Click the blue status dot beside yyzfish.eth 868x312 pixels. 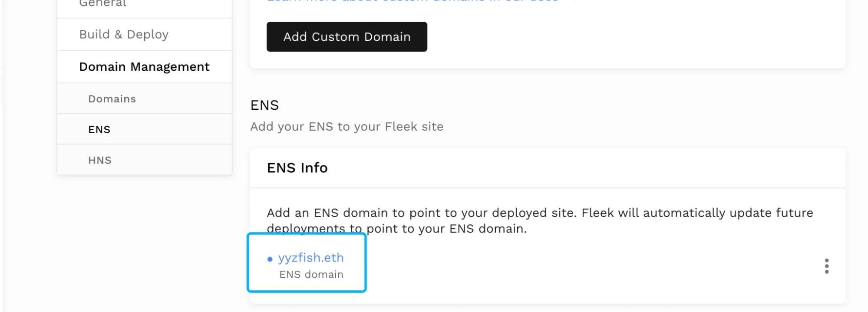click(x=270, y=259)
